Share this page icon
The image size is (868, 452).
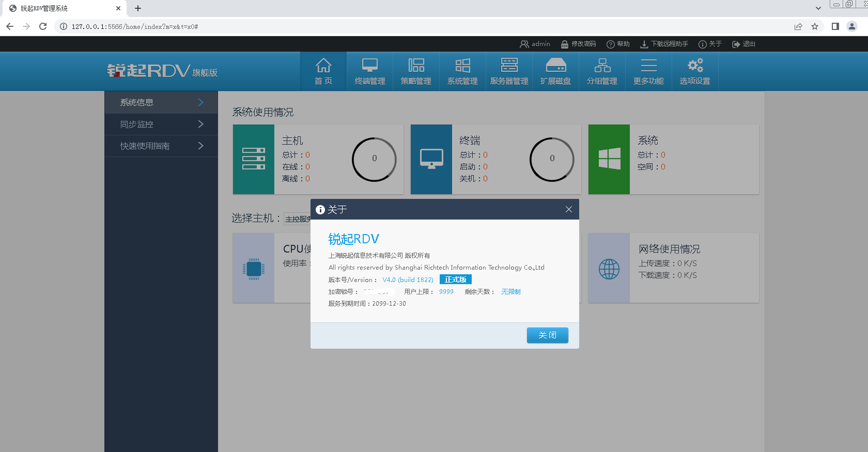tap(798, 26)
